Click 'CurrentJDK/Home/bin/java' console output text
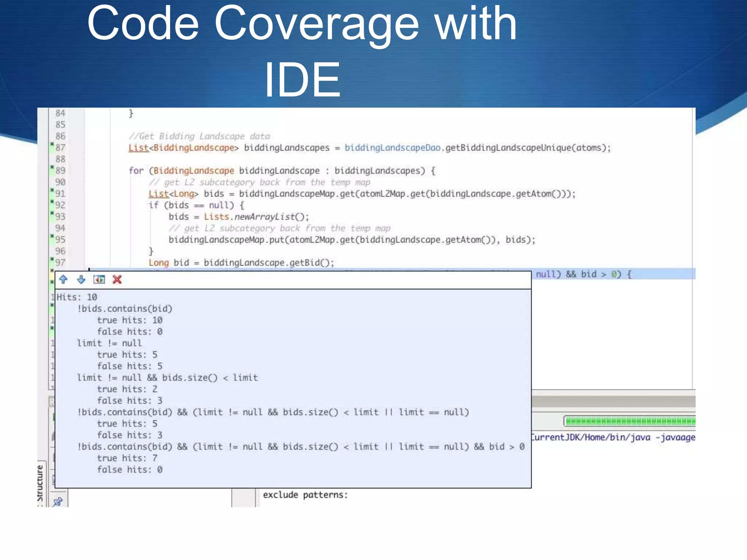Viewport: 747px width, 560px height. (591, 437)
